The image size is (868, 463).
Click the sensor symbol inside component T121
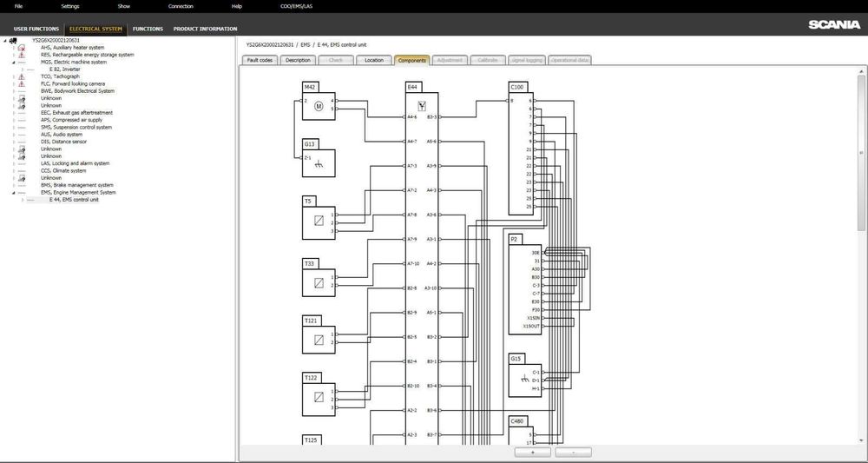(x=319, y=340)
